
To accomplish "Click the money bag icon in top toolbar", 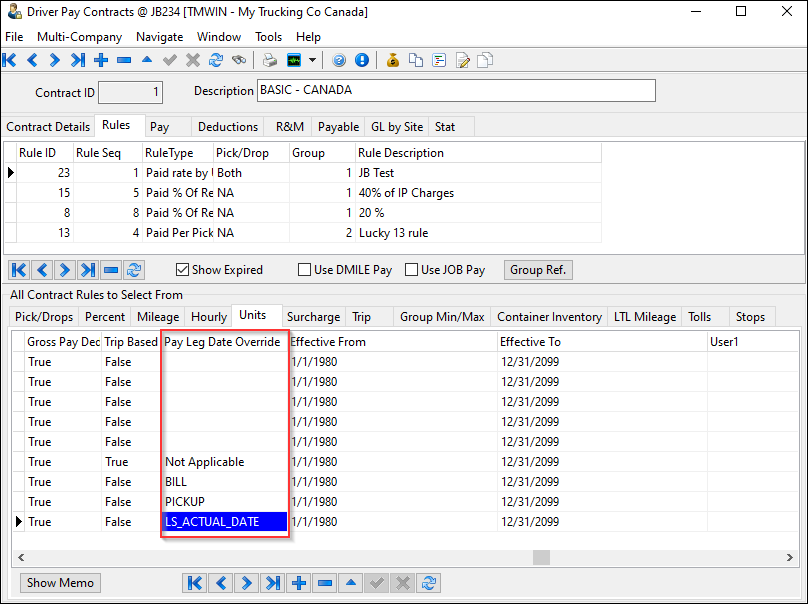I will click(392, 60).
